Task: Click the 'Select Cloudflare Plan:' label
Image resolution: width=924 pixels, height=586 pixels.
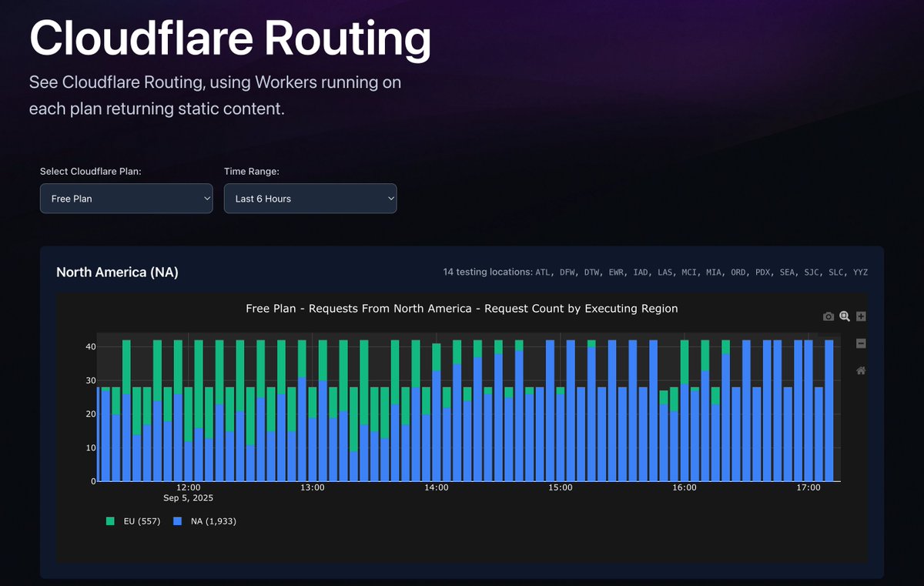Action: (x=91, y=171)
